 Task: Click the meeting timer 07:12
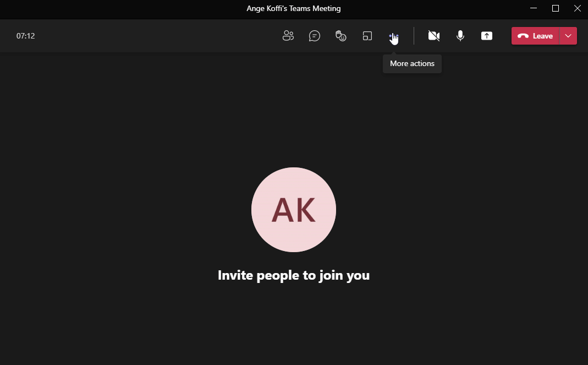point(25,36)
